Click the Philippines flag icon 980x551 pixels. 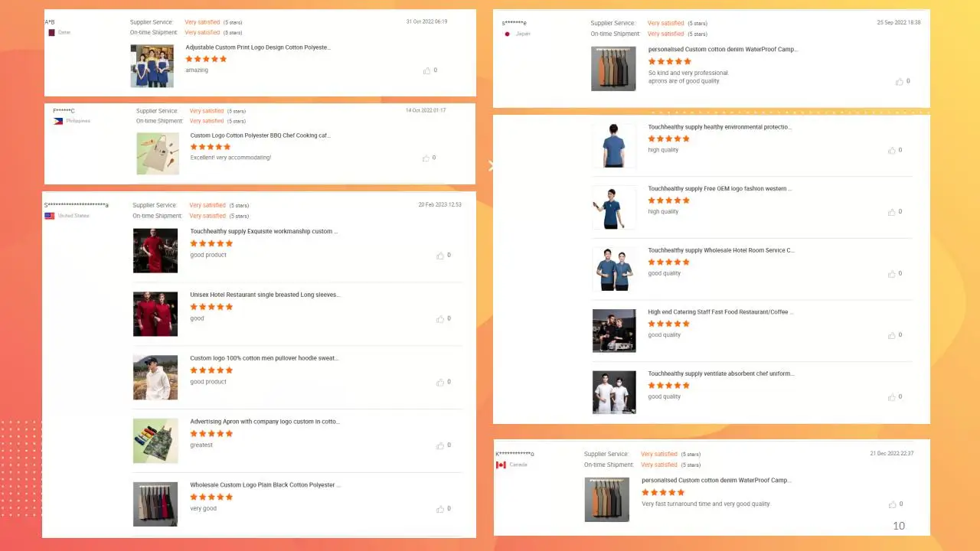click(x=58, y=121)
